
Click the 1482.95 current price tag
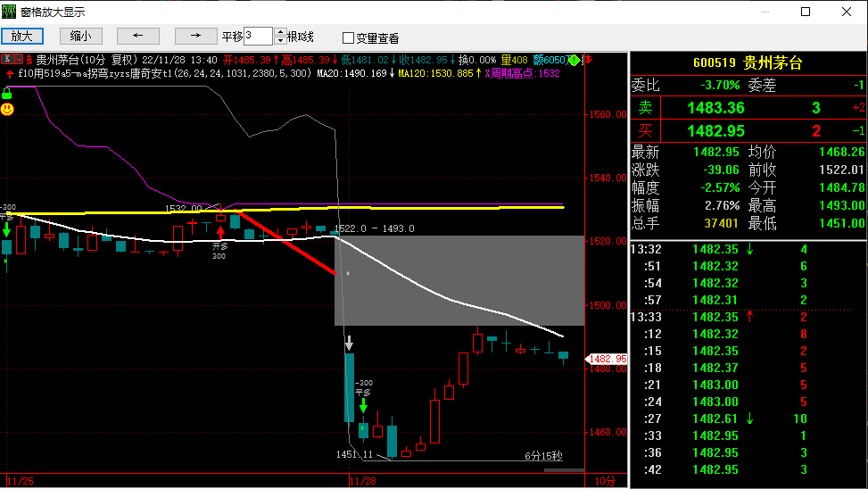607,359
